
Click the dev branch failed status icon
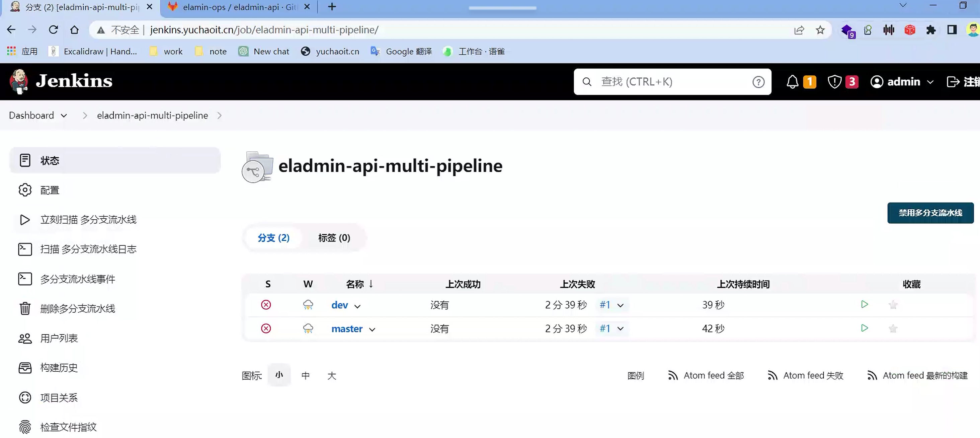click(x=266, y=305)
